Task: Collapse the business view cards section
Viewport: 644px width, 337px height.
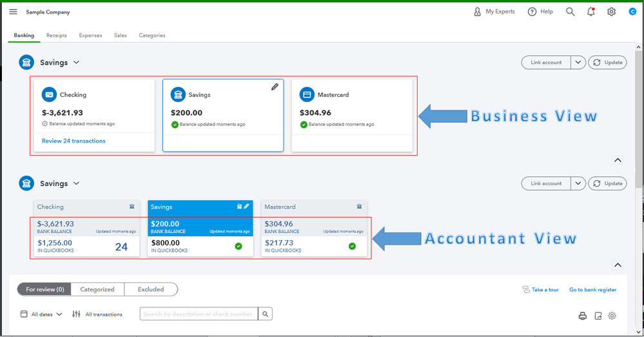Action: [618, 160]
